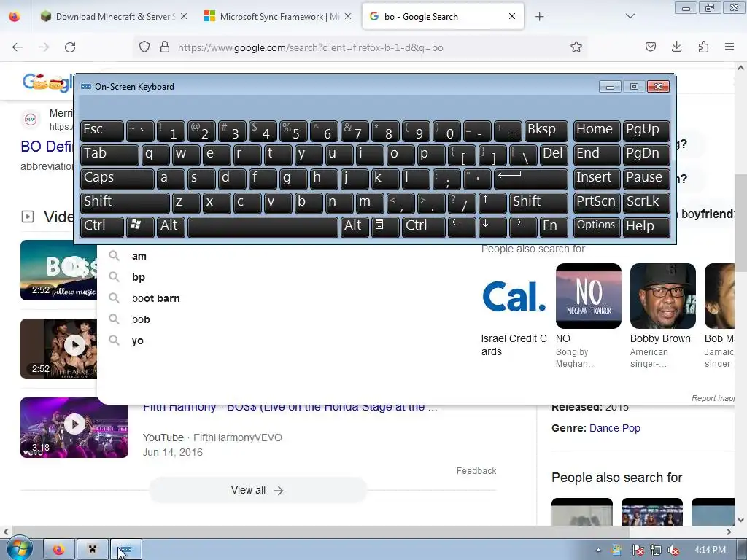Click the muted volume tray icon
This screenshot has width=747, height=560.
[673, 551]
